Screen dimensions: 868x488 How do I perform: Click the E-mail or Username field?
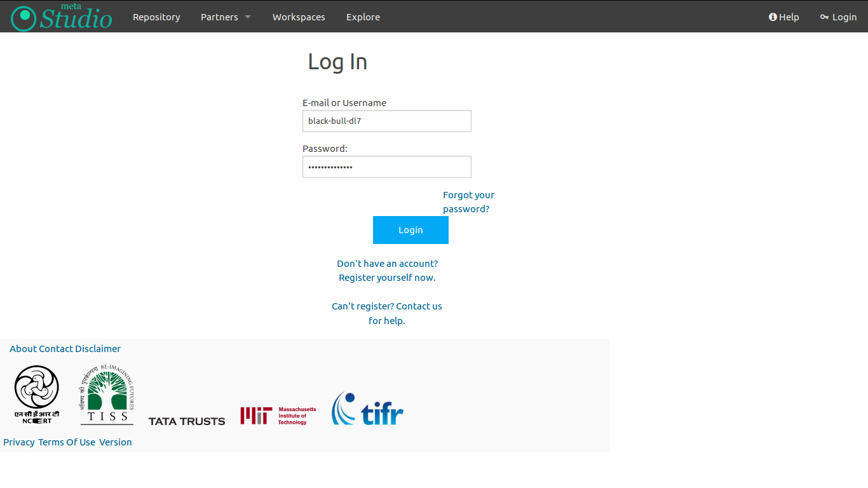coord(386,121)
